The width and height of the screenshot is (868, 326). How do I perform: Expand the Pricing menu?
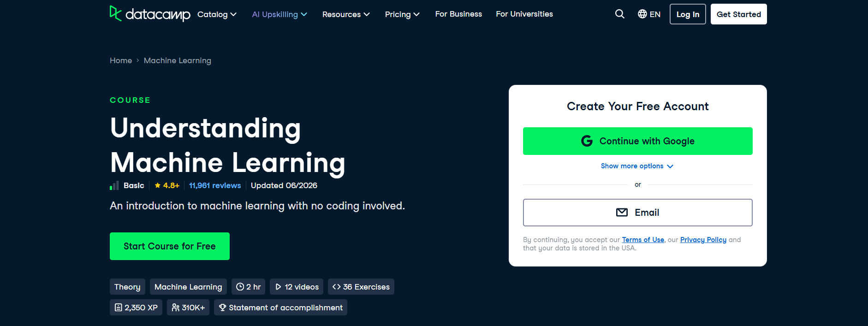click(402, 14)
